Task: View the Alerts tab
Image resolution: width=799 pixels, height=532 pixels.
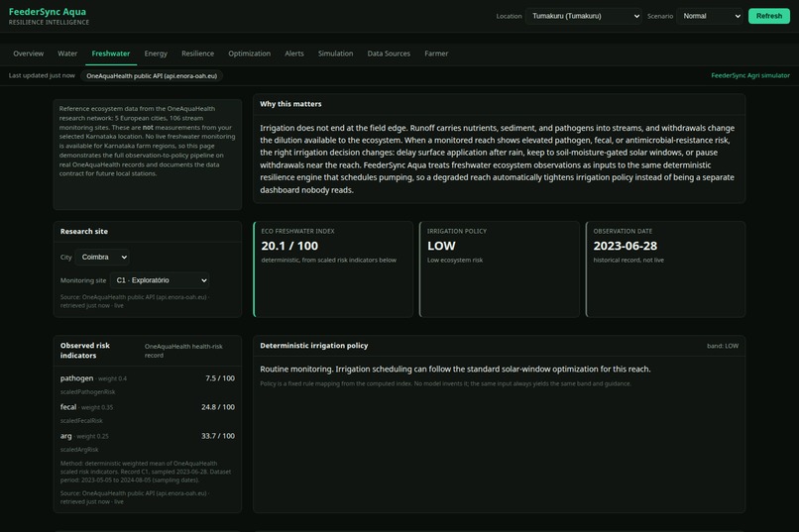Action: tap(294, 53)
